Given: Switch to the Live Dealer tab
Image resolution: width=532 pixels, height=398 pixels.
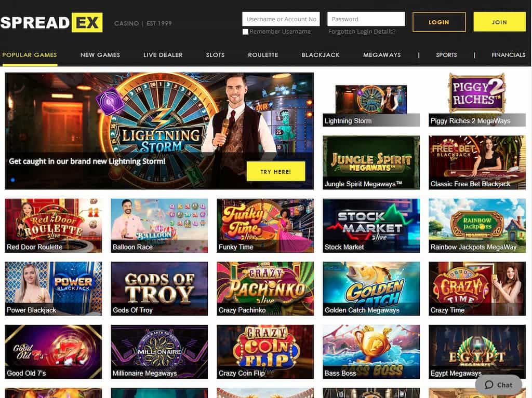Looking at the screenshot, I should (x=163, y=55).
